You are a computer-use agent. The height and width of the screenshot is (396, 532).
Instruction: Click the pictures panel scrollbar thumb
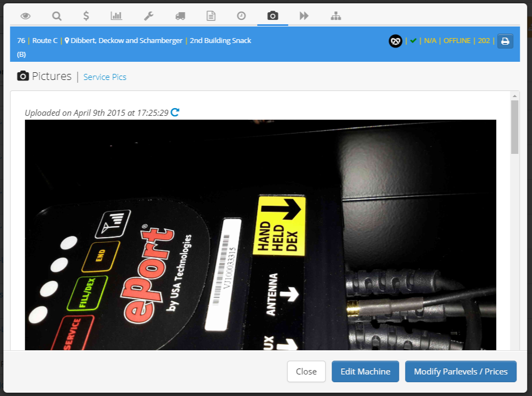pyautogui.click(x=515, y=127)
